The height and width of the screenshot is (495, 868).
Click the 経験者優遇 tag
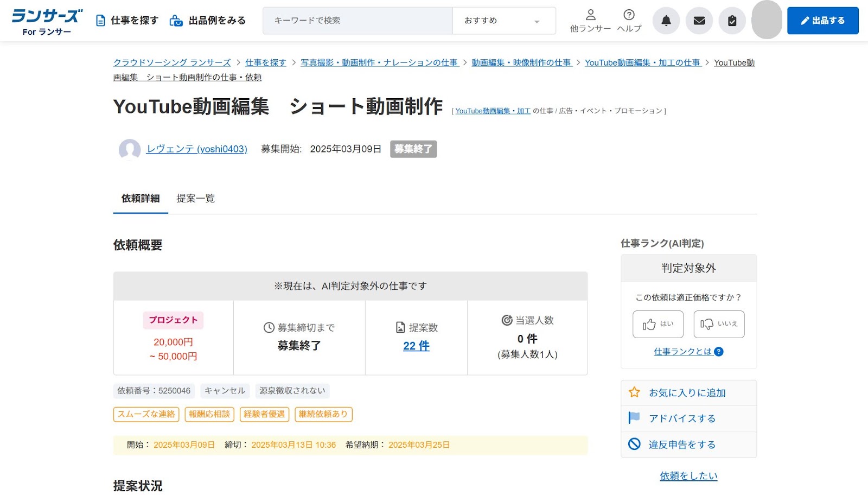click(264, 415)
